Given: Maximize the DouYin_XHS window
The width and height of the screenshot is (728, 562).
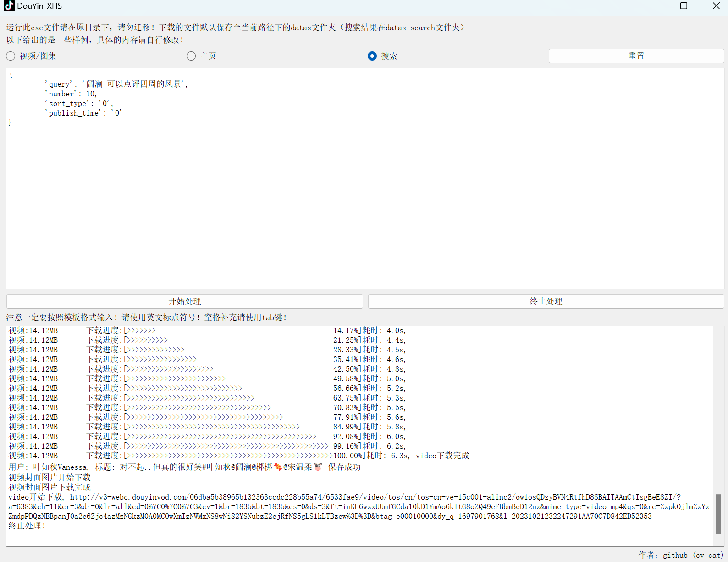Looking at the screenshot, I should tap(684, 6).
